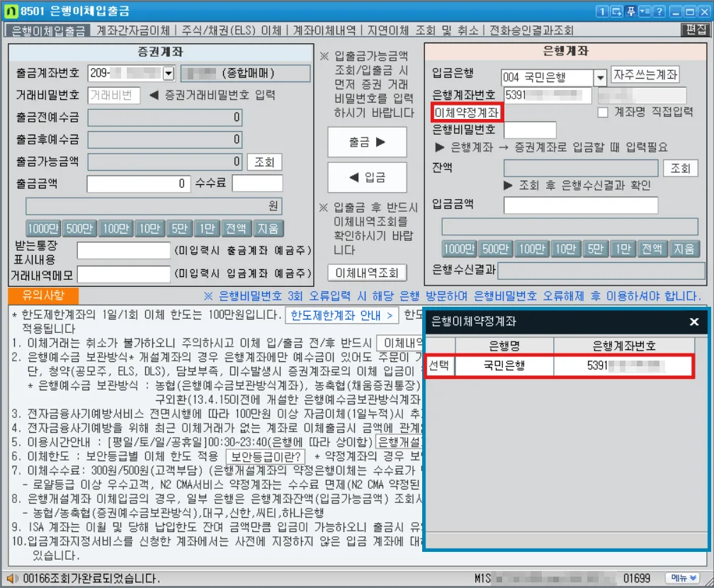714x588 pixels.
Task: Close the 은행이체약정계좌 popup with X
Action: point(694,322)
